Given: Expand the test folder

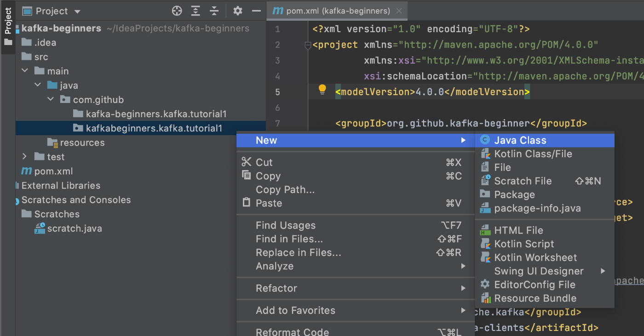Looking at the screenshot, I should tap(24, 157).
